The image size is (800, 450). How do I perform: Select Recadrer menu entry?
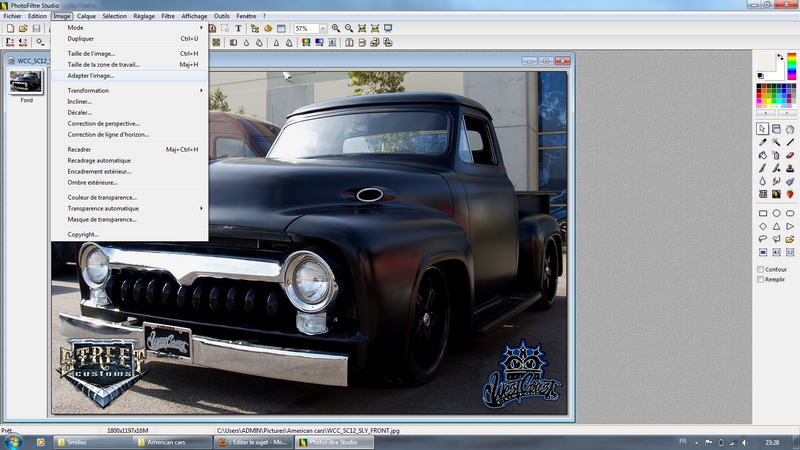[130, 149]
